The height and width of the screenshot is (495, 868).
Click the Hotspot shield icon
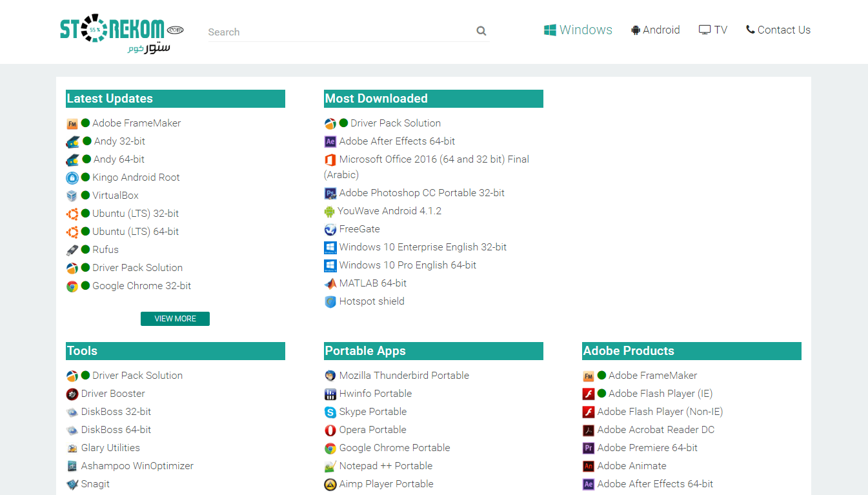[330, 302]
